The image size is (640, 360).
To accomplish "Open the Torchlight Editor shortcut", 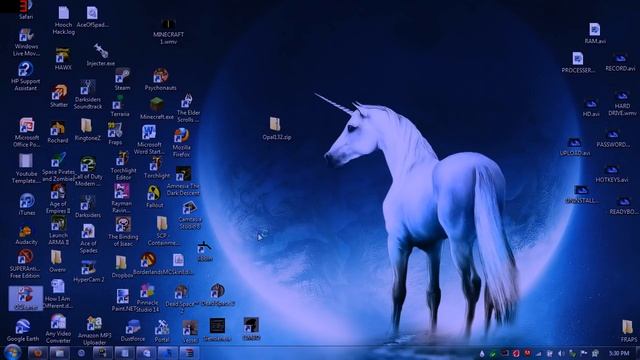I will (123, 165).
